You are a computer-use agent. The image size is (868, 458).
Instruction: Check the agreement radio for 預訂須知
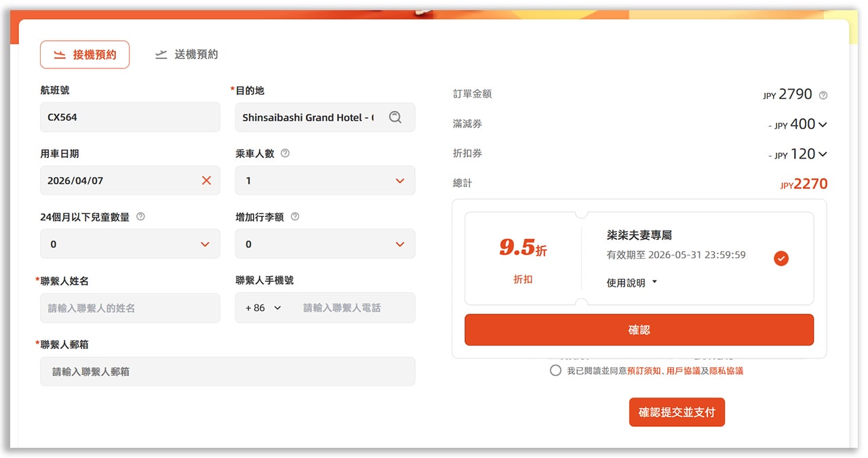[555, 371]
